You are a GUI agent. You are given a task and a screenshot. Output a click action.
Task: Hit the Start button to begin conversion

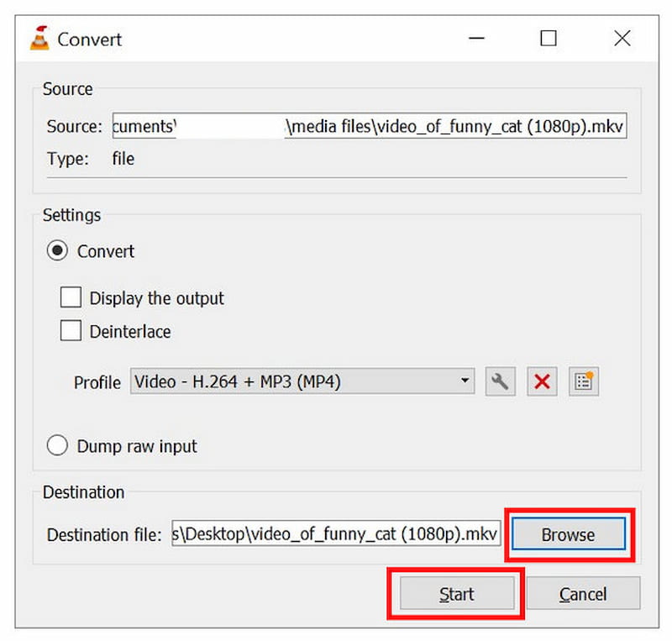click(x=456, y=595)
